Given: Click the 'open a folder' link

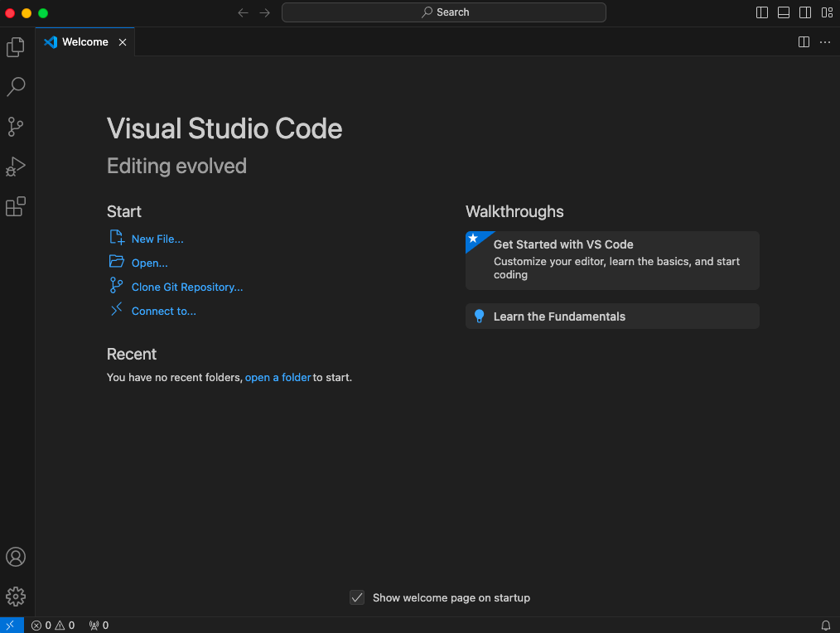Looking at the screenshot, I should [x=278, y=377].
